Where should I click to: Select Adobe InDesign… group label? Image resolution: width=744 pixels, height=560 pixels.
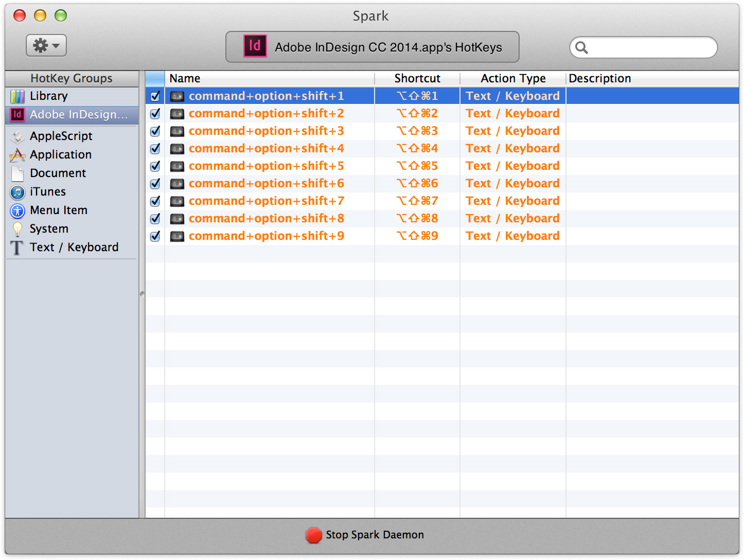(x=79, y=115)
